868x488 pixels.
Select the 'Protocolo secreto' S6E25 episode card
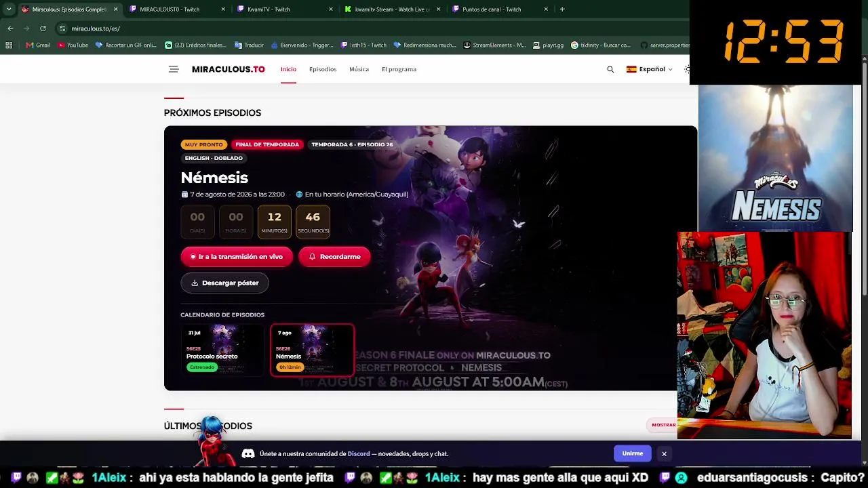(222, 350)
